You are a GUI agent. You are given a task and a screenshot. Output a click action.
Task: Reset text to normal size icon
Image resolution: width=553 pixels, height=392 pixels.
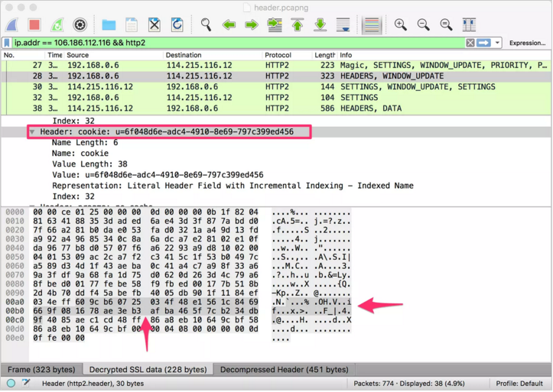[x=446, y=25]
